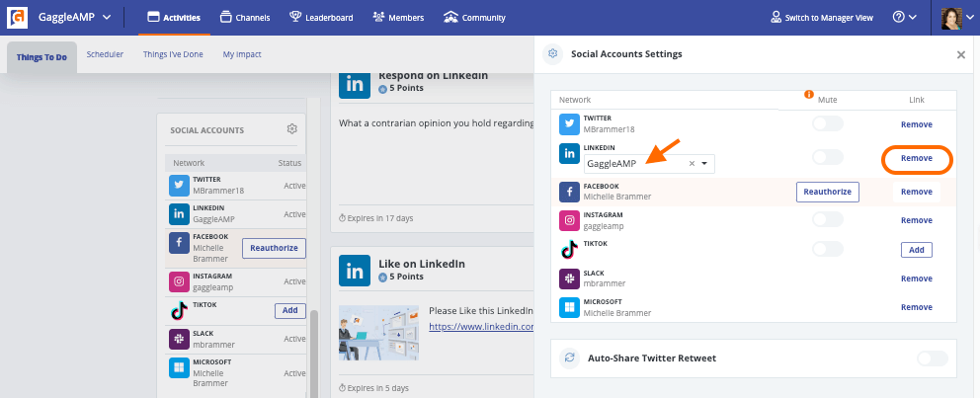Image resolution: width=980 pixels, height=398 pixels.
Task: Click the Auto-Share Retweet refresh icon
Action: [569, 358]
